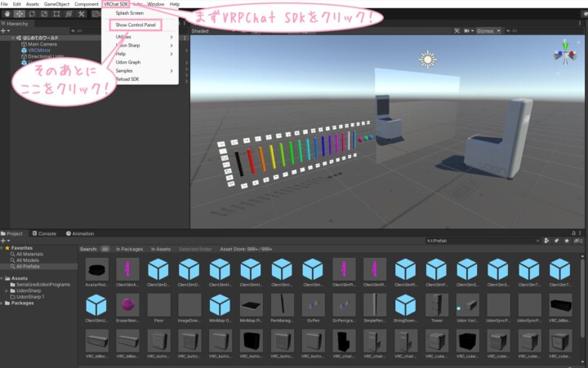588x368 pixels.
Task: Open the Assets menu in the menu bar
Action: coord(32,4)
